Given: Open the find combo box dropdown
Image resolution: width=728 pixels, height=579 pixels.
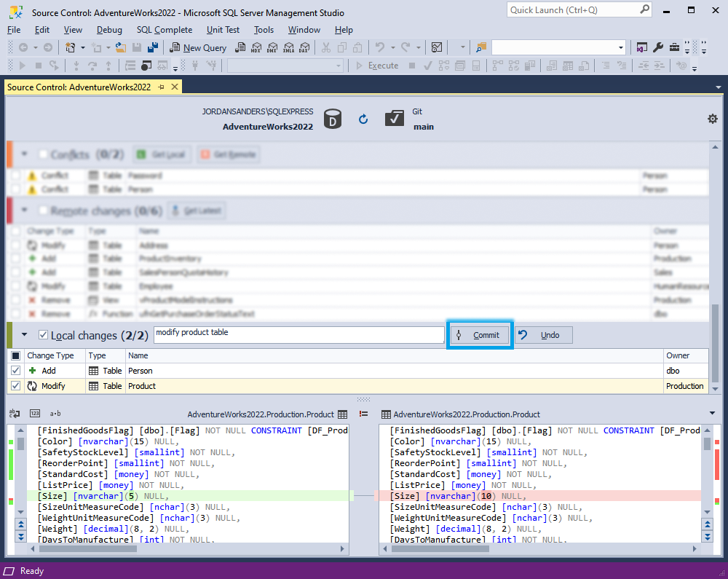Looking at the screenshot, I should pos(621,47).
